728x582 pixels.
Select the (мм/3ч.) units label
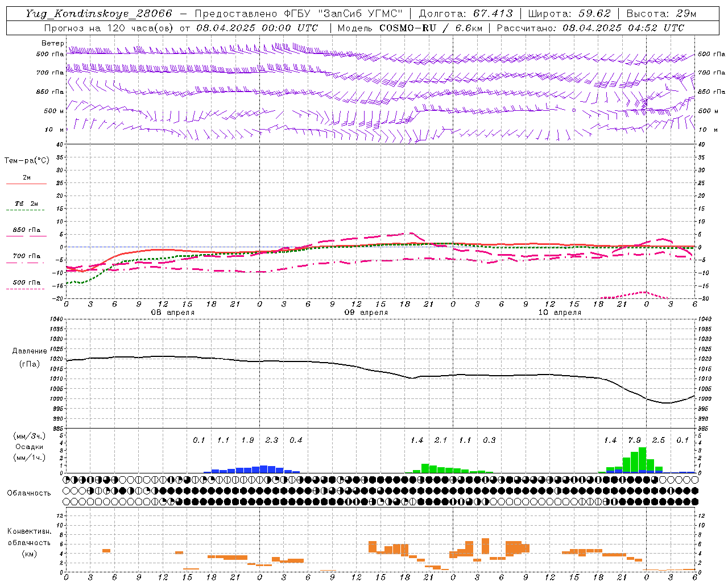point(30,436)
